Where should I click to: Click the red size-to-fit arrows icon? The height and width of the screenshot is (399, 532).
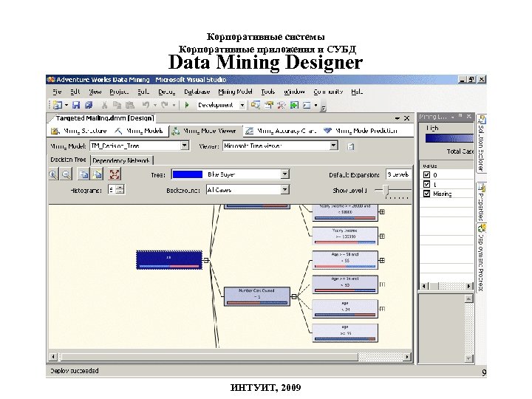click(x=115, y=174)
